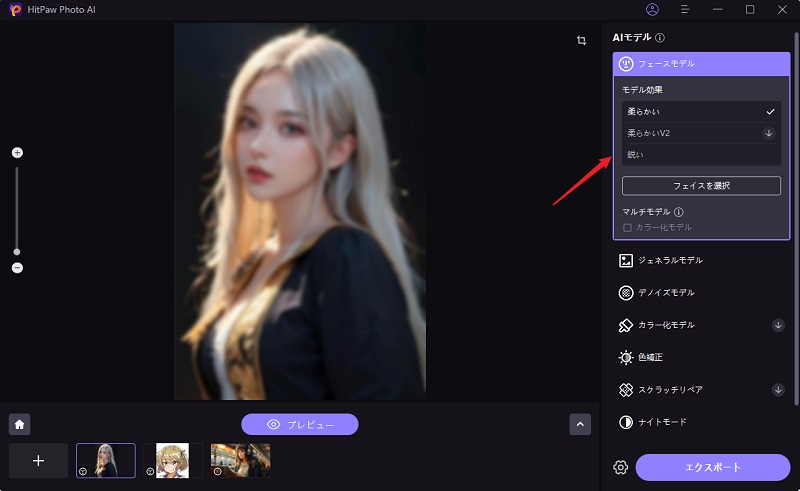Click the info icon beside AIモデル
Viewport: 800px width, 491px height.
tap(660, 38)
